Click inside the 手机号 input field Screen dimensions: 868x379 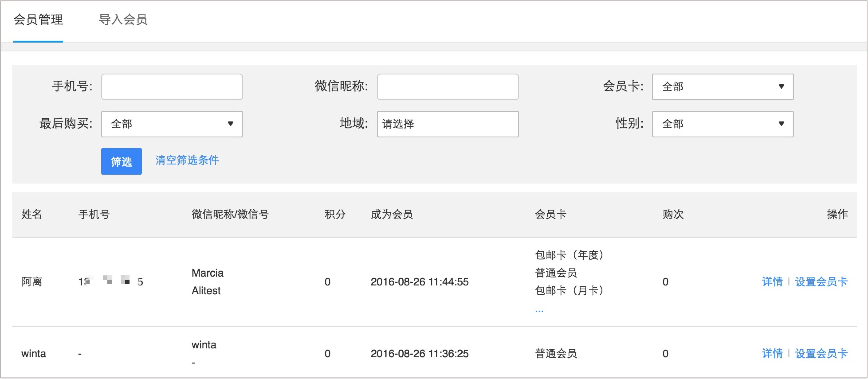(x=171, y=87)
